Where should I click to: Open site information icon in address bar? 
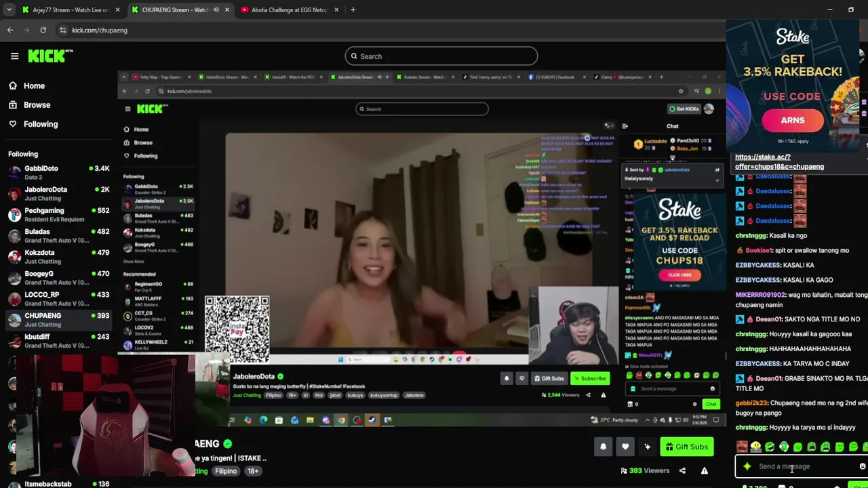(63, 30)
